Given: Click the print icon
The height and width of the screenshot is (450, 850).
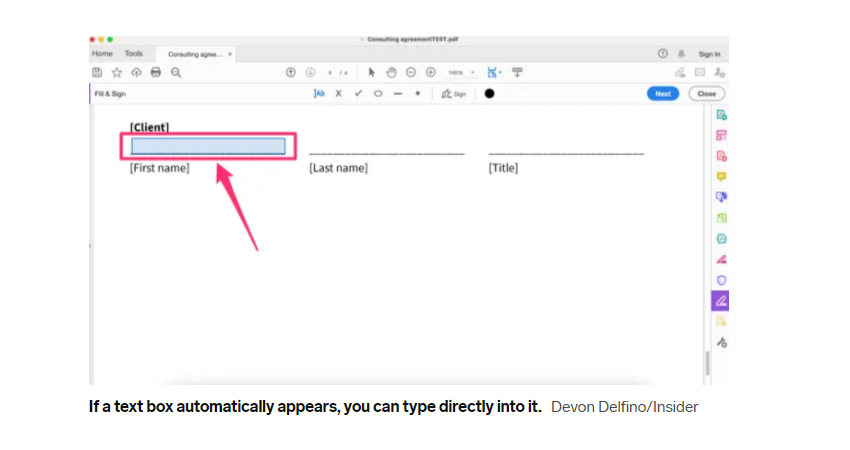Looking at the screenshot, I should pos(156,72).
